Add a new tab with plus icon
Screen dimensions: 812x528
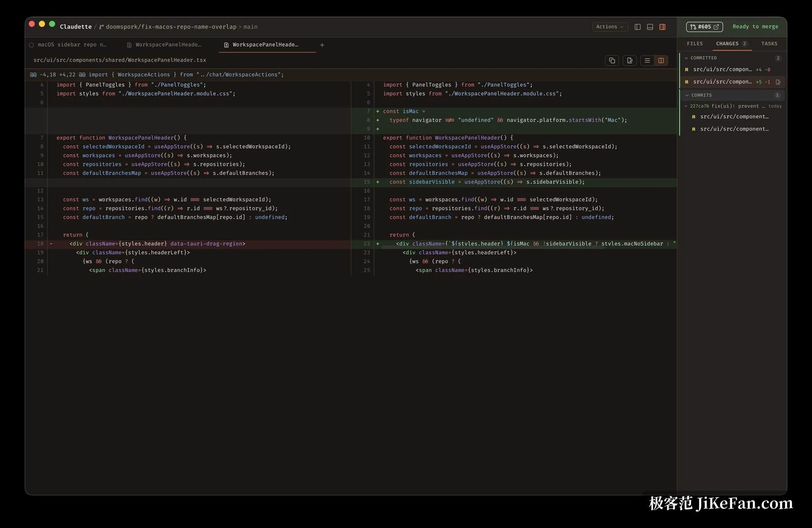pos(322,45)
